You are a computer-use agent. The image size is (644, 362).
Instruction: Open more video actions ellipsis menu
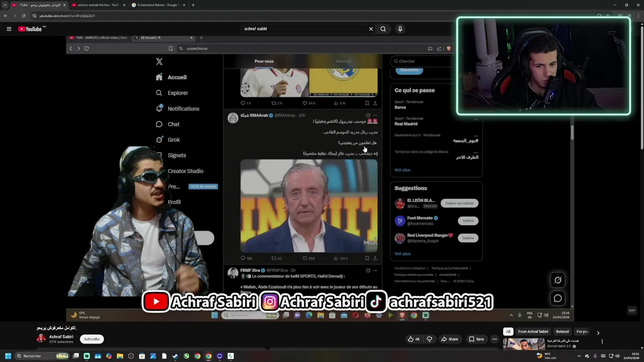click(x=494, y=339)
